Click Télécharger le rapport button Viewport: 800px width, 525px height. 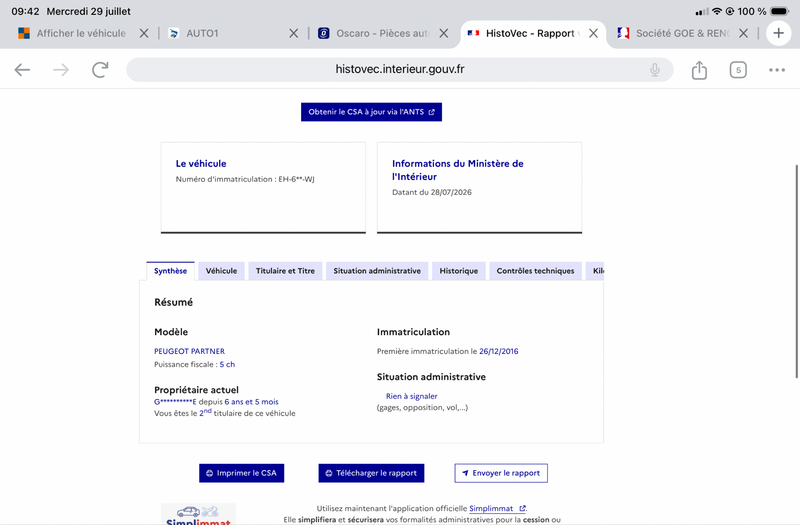371,473
